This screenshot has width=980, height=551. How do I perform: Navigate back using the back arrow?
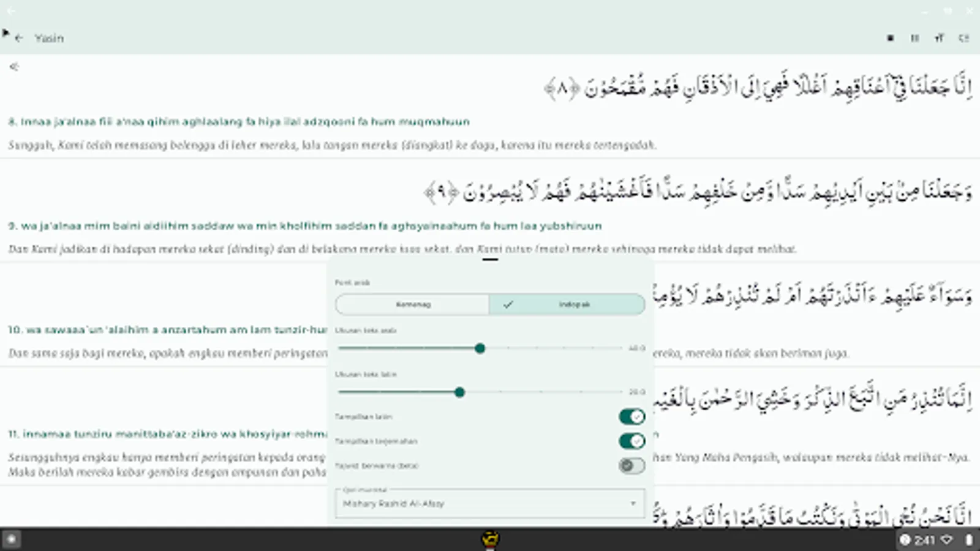[x=18, y=37]
